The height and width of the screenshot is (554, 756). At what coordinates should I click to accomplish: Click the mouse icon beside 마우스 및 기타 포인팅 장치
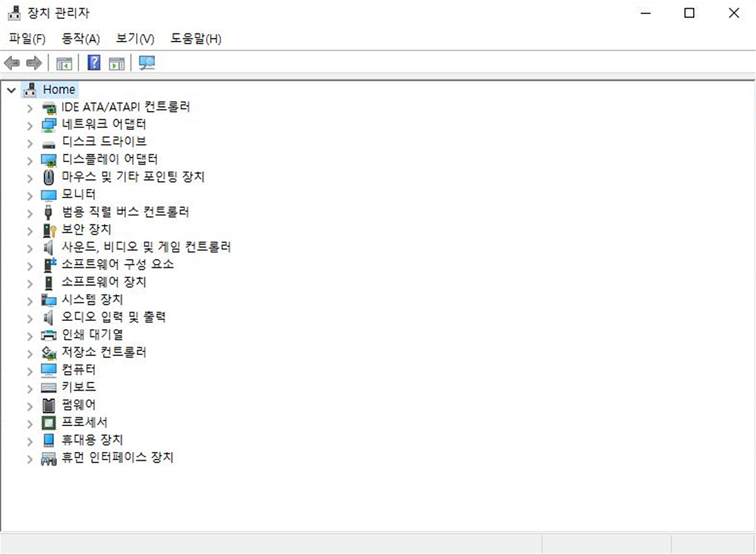tap(49, 177)
